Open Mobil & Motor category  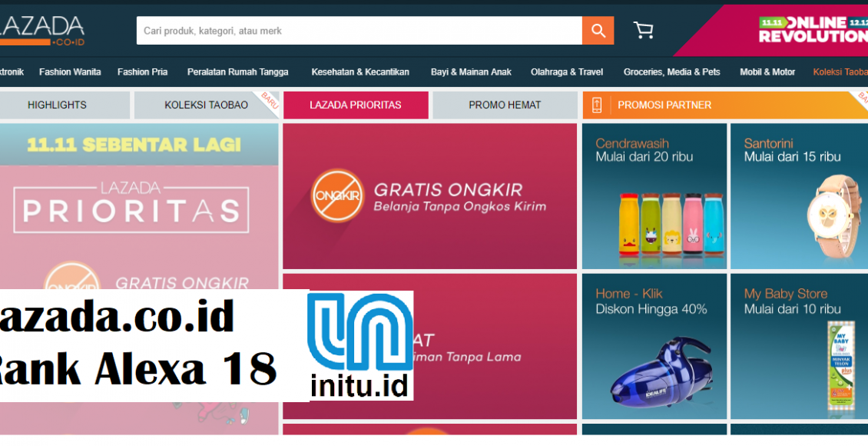(767, 72)
